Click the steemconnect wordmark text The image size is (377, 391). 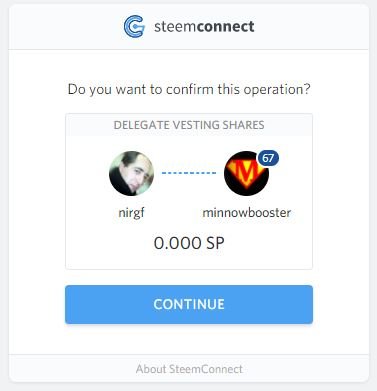coord(204,27)
